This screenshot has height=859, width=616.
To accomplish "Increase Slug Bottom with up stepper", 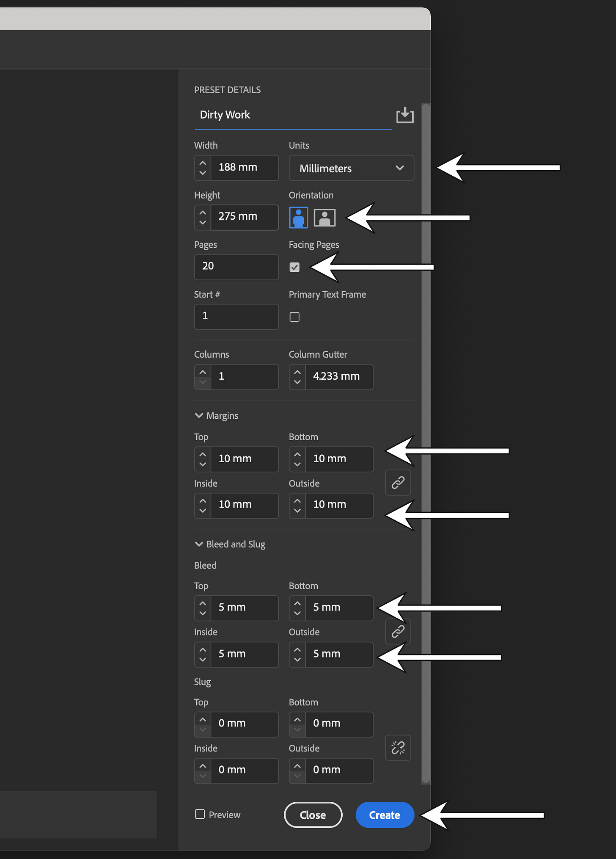I will point(297,720).
